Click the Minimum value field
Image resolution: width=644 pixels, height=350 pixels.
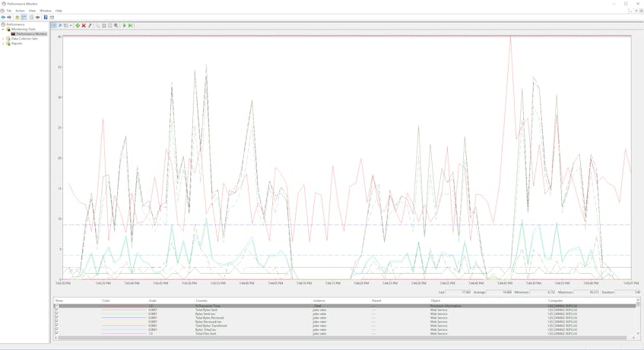[x=543, y=292]
